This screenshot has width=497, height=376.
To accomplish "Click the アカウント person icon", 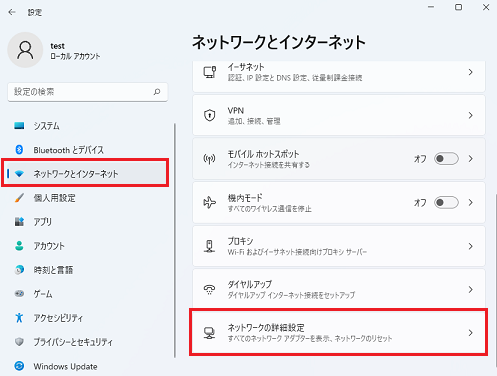I will point(19,246).
